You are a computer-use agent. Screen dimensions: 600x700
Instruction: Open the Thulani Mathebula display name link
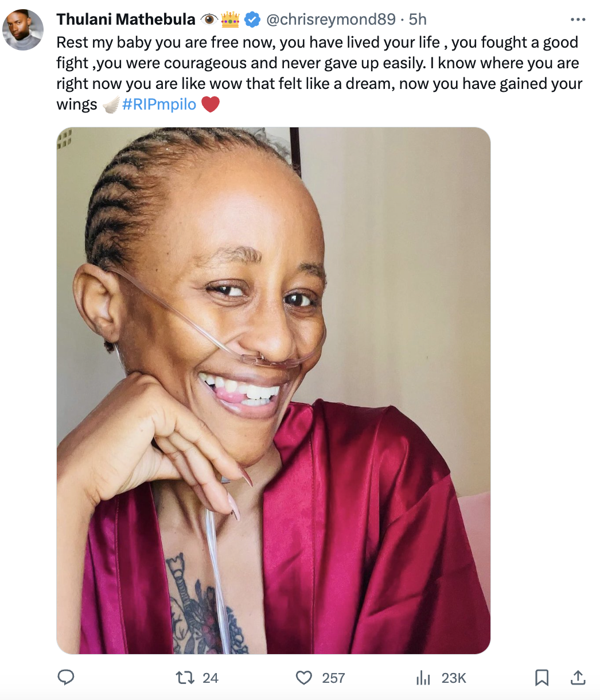coord(126,20)
